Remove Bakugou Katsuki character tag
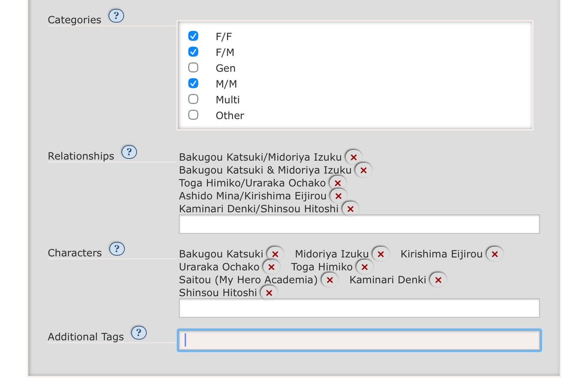This screenshot has height=379, width=588. click(x=275, y=254)
